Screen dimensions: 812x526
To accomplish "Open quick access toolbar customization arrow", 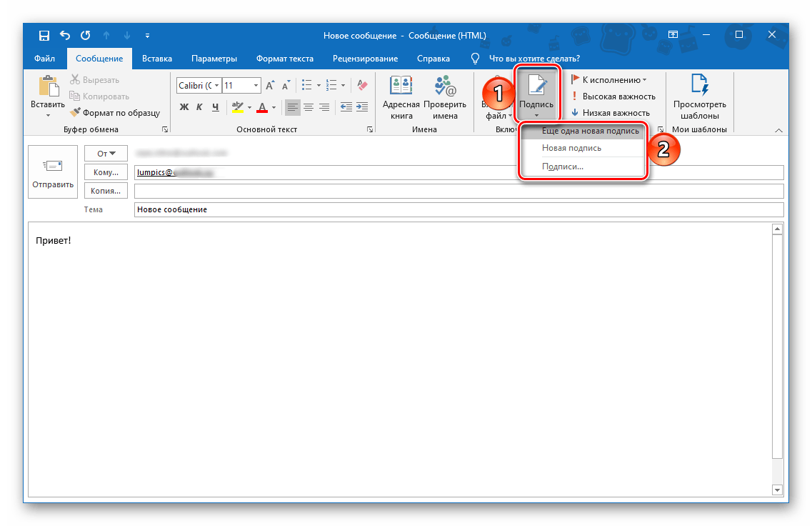I will coord(148,36).
